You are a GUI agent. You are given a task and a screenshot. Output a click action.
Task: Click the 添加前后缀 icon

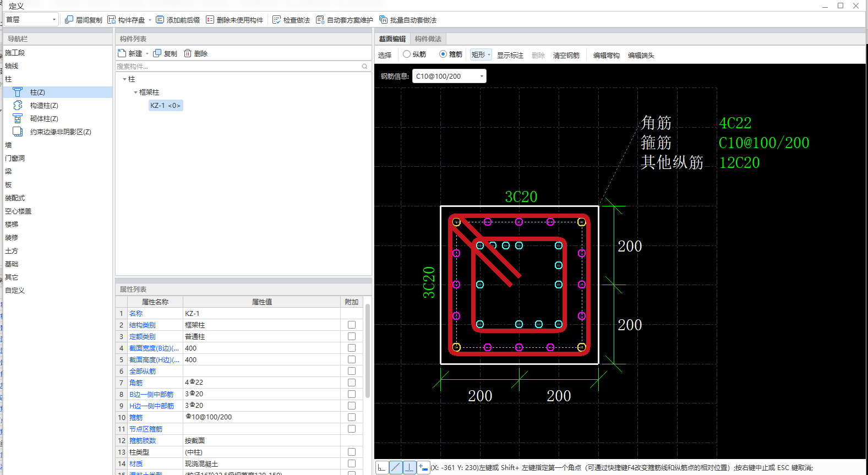coord(160,20)
